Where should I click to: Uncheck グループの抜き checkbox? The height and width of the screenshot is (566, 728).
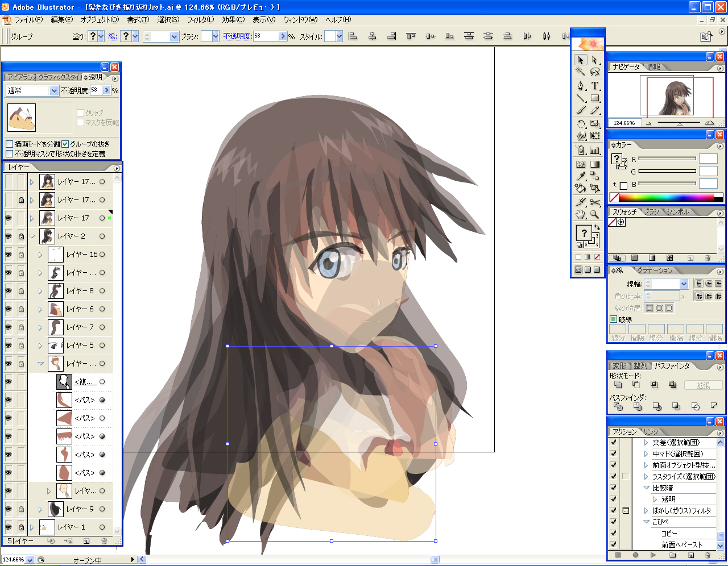(65, 144)
